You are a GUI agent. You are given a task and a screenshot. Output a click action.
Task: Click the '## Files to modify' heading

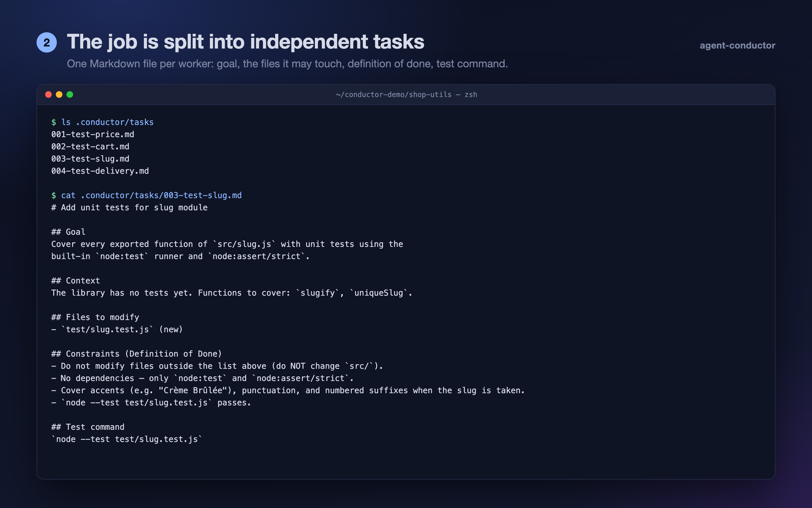(x=95, y=317)
